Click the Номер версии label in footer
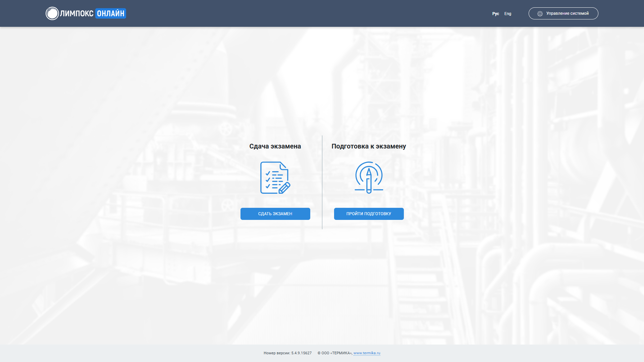Viewport: 644px width, 362px height. click(x=276, y=353)
